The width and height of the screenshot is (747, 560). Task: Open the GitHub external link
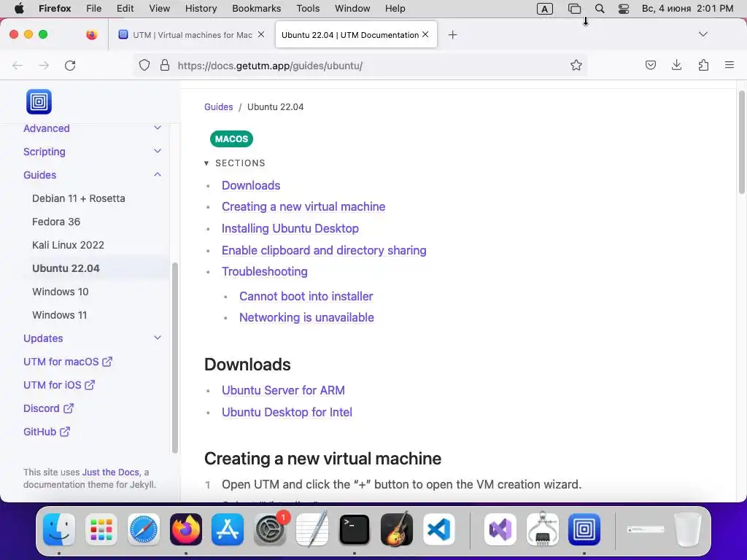click(47, 432)
